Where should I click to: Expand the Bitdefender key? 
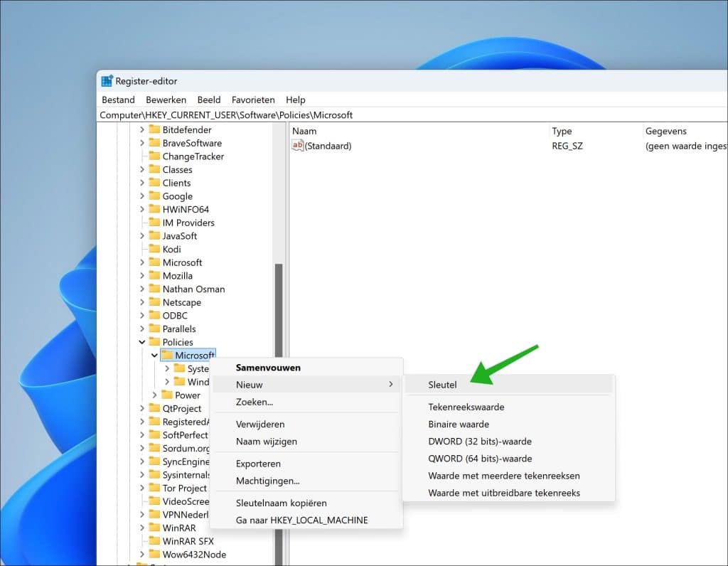tap(142, 129)
